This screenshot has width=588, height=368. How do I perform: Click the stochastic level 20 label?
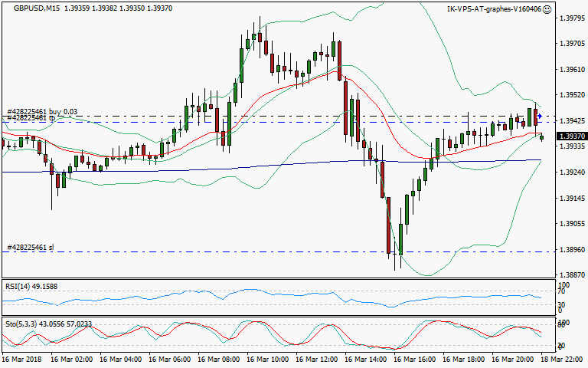[561, 346]
